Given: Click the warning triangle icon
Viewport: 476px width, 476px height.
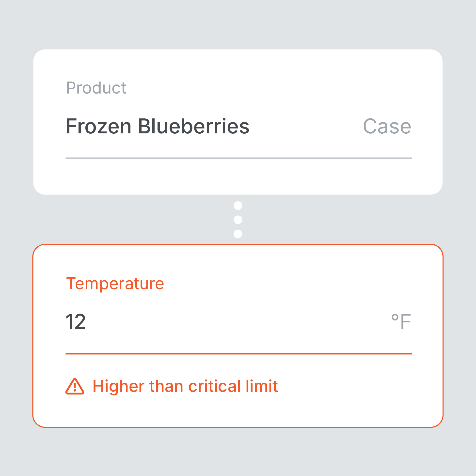Looking at the screenshot, I should (x=75, y=386).
